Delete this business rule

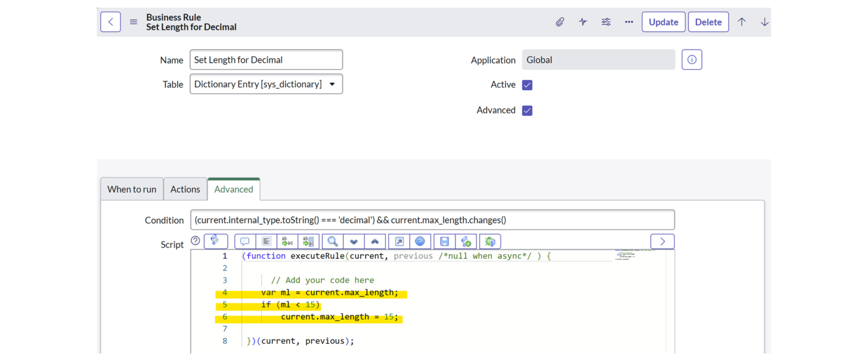click(x=708, y=22)
